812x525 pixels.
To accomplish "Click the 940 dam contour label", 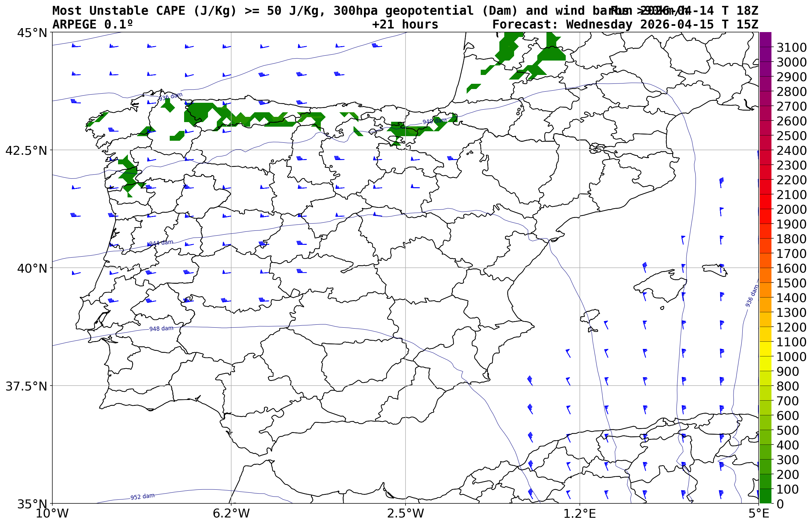I will click(434, 121).
